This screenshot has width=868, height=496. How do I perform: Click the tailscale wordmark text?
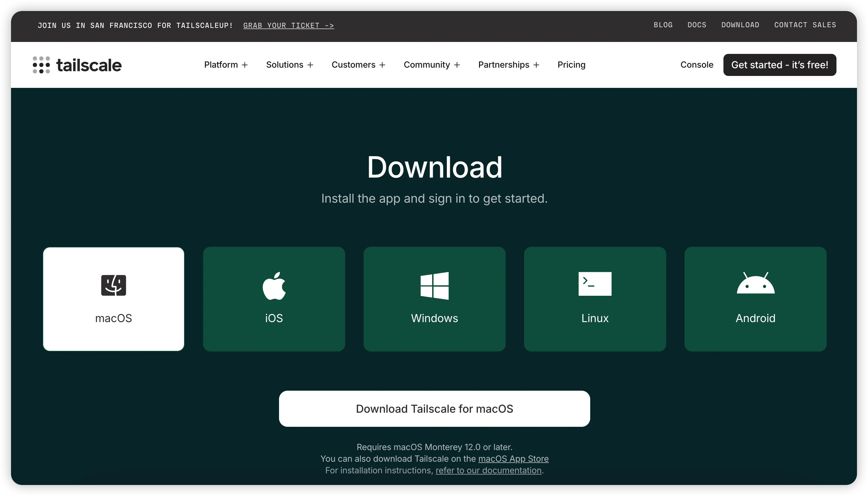(x=89, y=65)
